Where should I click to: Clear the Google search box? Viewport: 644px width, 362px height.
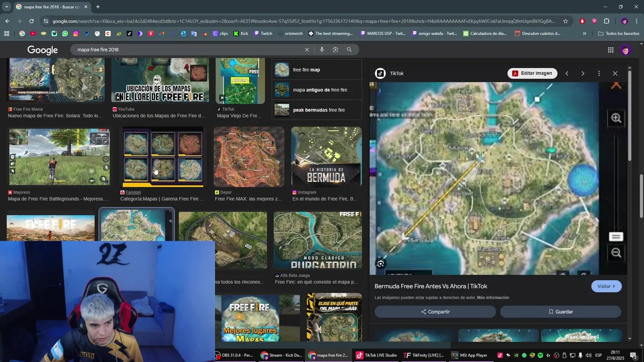click(x=307, y=50)
